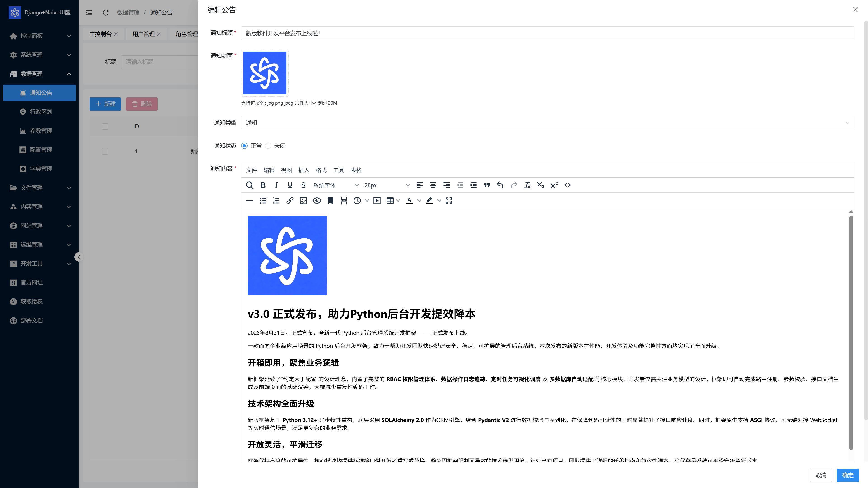Click the 通知标题 input field
Image resolution: width=868 pixels, height=488 pixels.
547,33
